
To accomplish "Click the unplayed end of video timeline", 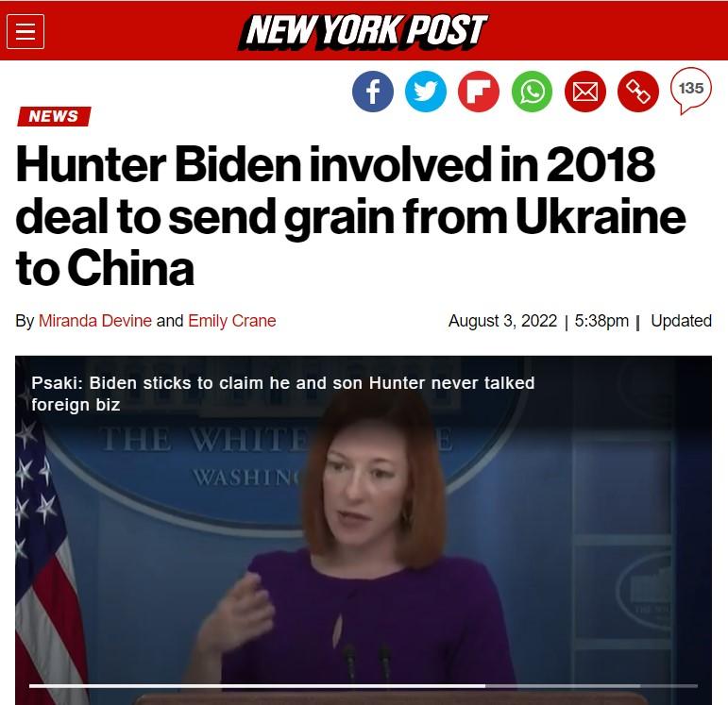I will coord(591,685).
